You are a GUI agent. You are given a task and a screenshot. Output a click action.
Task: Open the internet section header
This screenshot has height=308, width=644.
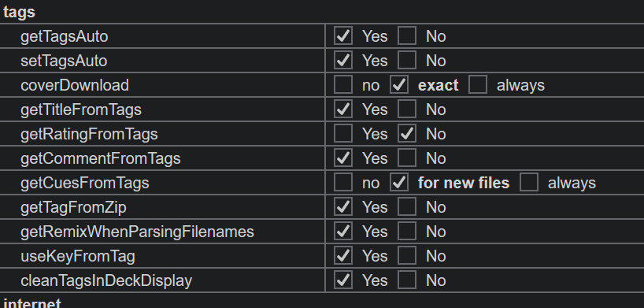(x=32, y=303)
